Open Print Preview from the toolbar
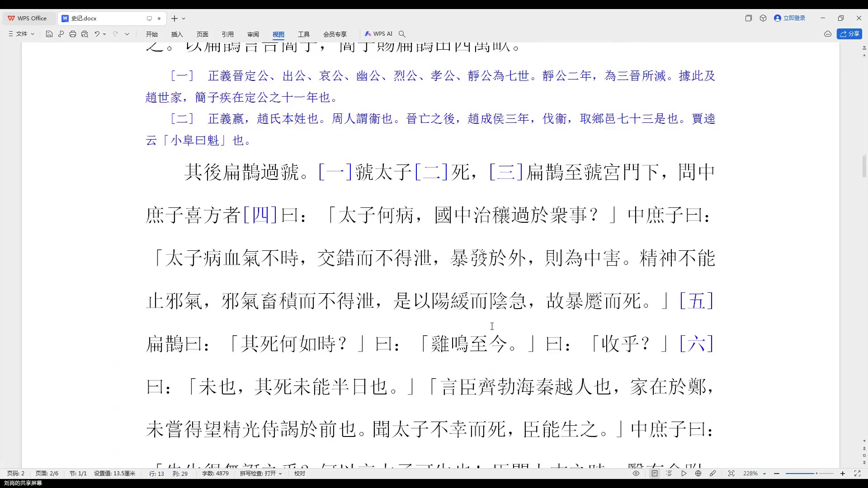This screenshot has width=868, height=488. (x=85, y=34)
